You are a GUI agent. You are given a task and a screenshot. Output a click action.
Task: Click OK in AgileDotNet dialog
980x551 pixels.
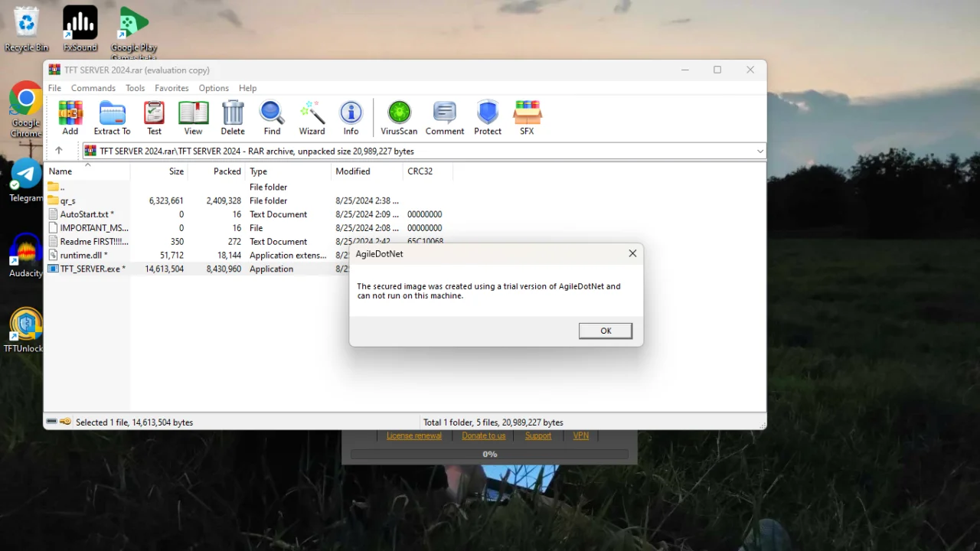(x=606, y=331)
